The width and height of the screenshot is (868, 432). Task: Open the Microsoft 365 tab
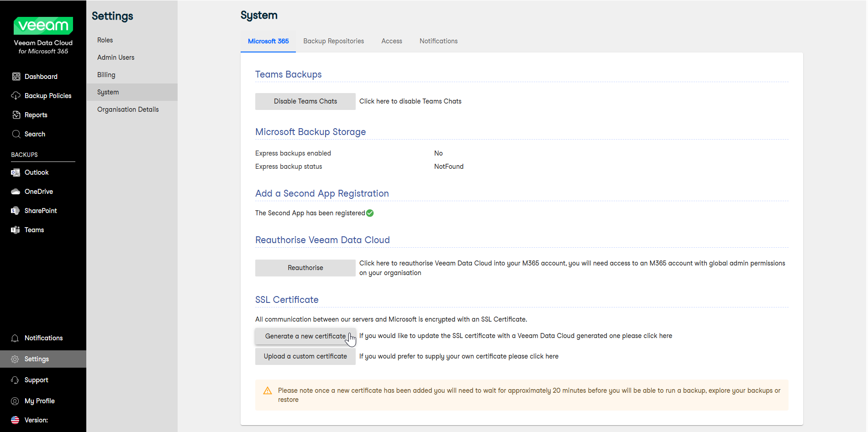pyautogui.click(x=268, y=41)
